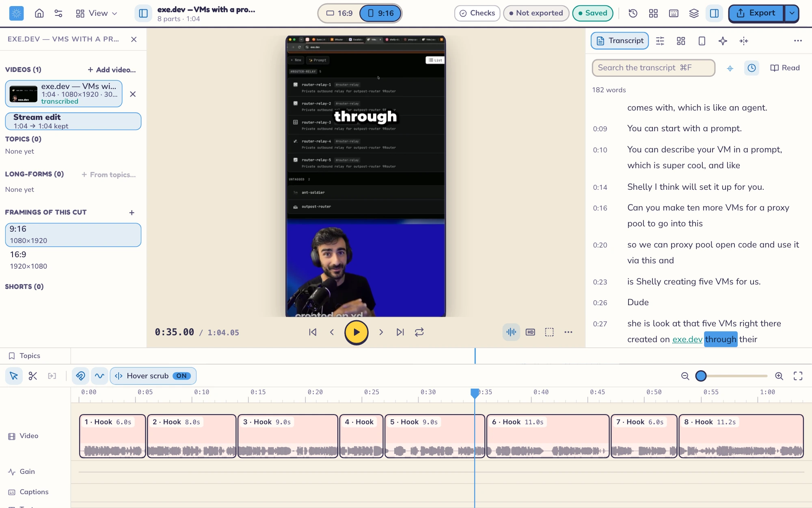Toggle transcript timestamps clock icon
The height and width of the screenshot is (508, 812).
752,68
